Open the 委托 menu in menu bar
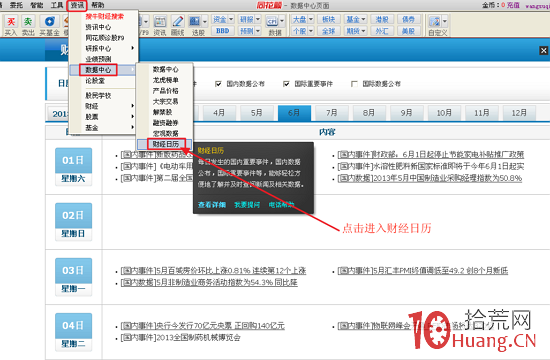This screenshot has width=550, height=360. coord(16,5)
